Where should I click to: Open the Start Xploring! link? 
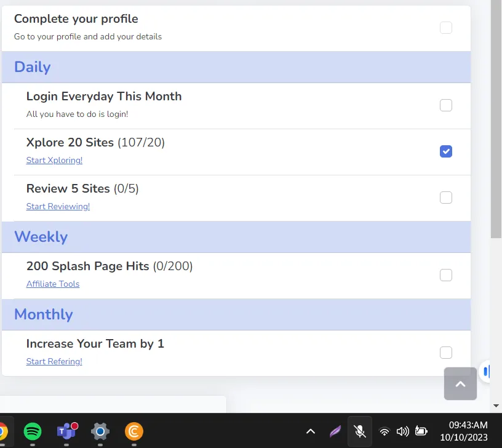point(54,160)
